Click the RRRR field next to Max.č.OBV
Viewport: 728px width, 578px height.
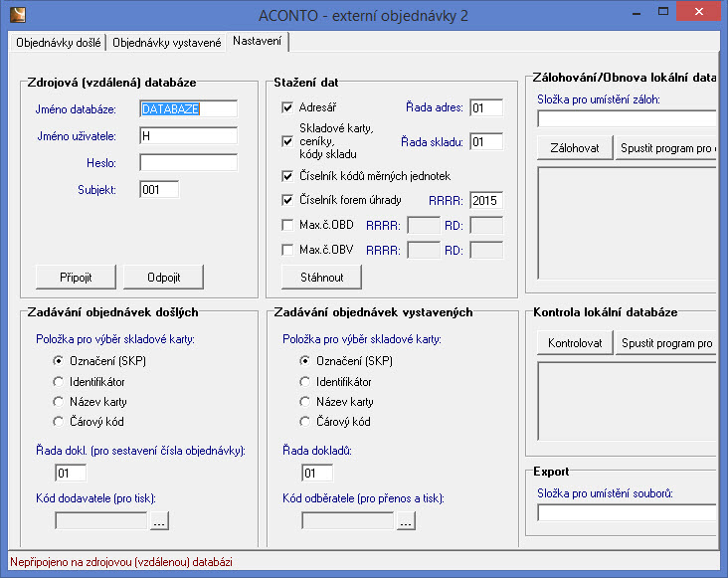424,251
